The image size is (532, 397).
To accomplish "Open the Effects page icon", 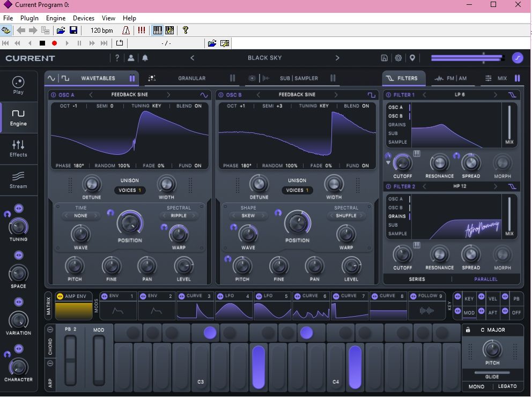I will [18, 148].
